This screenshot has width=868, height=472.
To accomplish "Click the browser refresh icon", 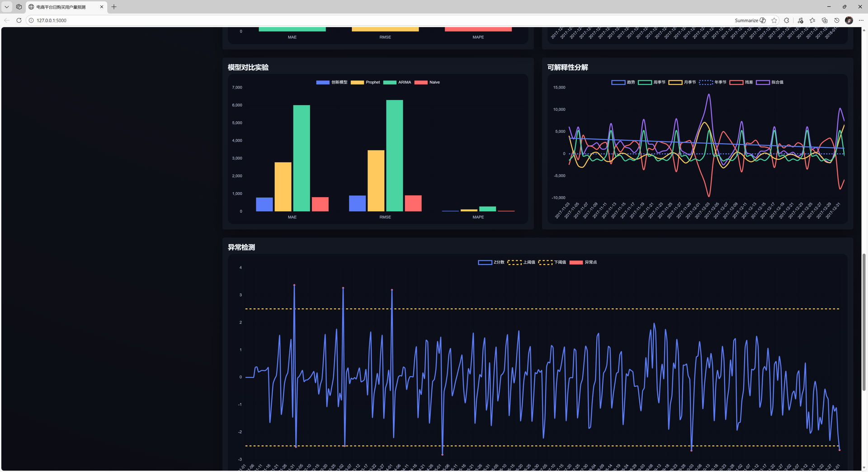I will [19, 20].
